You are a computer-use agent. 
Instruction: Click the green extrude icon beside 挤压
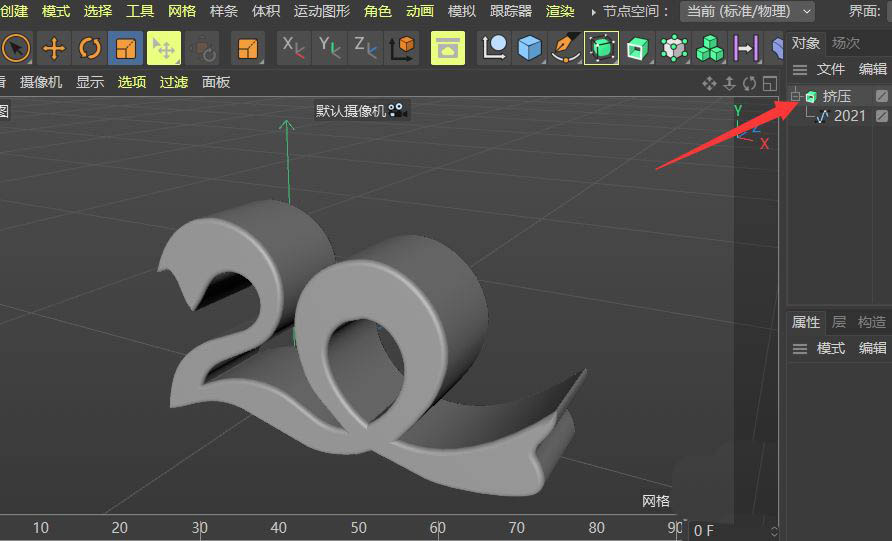pyautogui.click(x=811, y=97)
